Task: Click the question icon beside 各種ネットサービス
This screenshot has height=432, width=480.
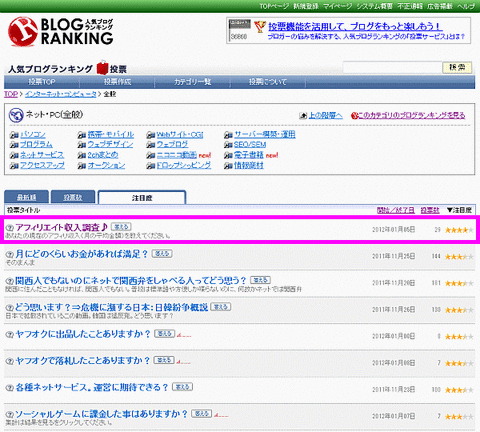Action: tap(10, 388)
